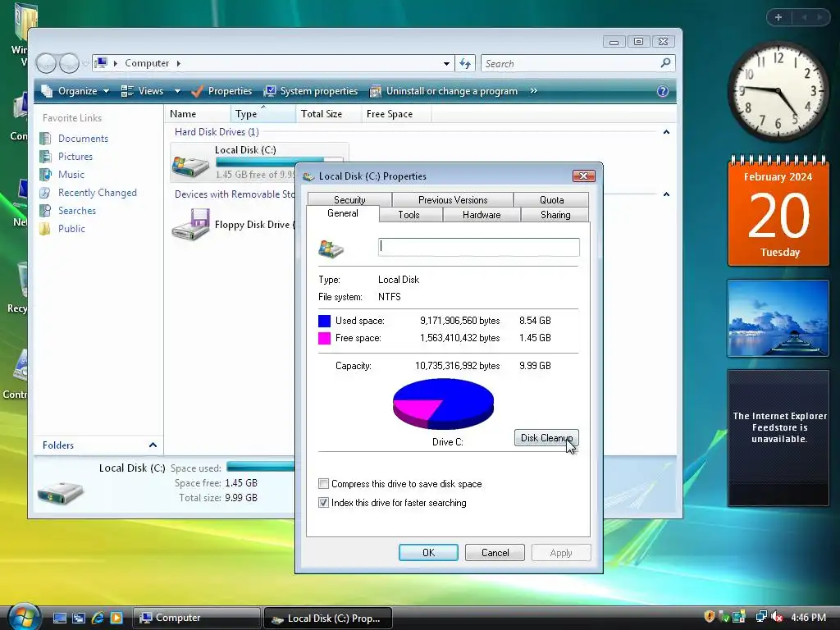Open the Windows Start orb
This screenshot has height=630, width=840.
(x=24, y=617)
